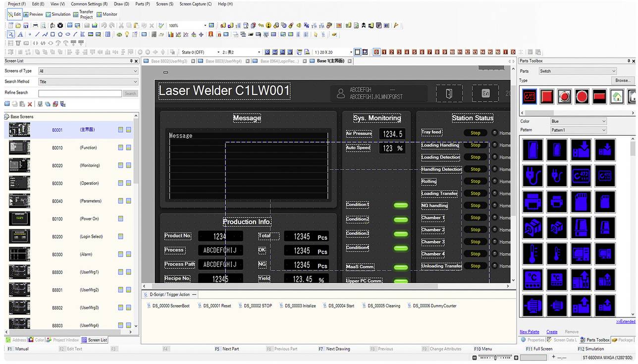Open the Parts Switch dropdown
The width and height of the screenshot is (638, 364).
[578, 71]
